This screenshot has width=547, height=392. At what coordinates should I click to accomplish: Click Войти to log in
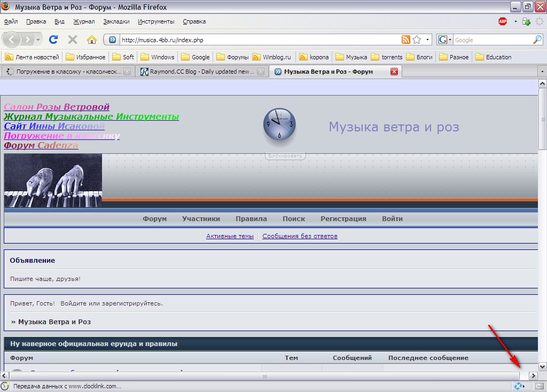click(x=392, y=218)
